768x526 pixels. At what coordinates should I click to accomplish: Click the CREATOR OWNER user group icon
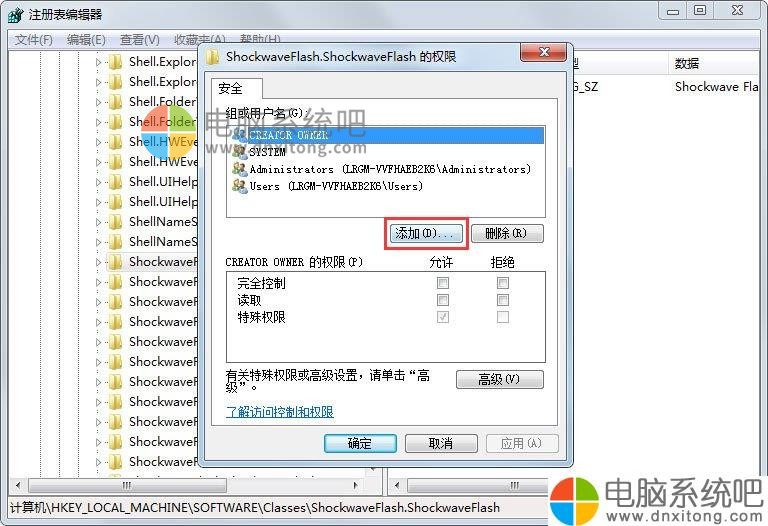click(240, 135)
